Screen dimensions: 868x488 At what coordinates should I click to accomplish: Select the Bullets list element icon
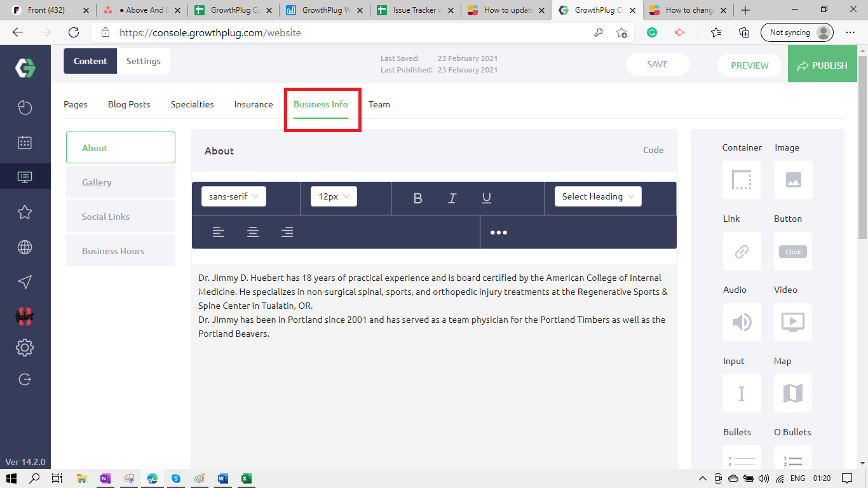(x=742, y=457)
